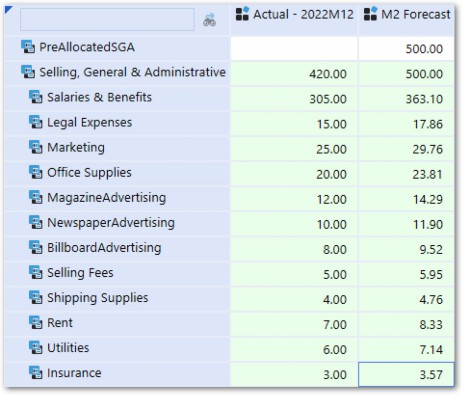This screenshot has height=395, width=463.
Task: Click the 15.00 Legal Expenses cell
Action: coord(294,124)
